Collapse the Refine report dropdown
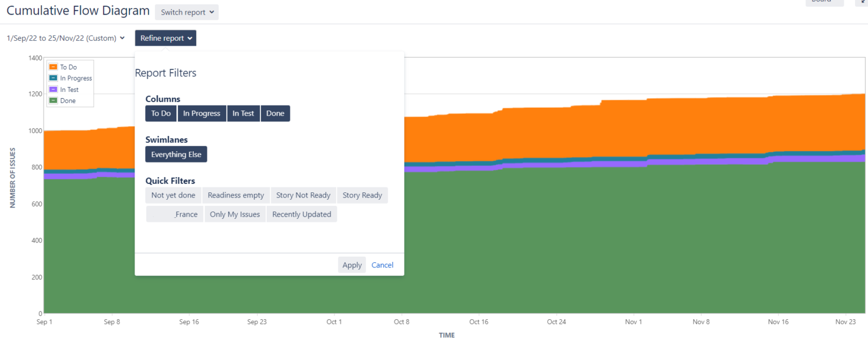 165,38
